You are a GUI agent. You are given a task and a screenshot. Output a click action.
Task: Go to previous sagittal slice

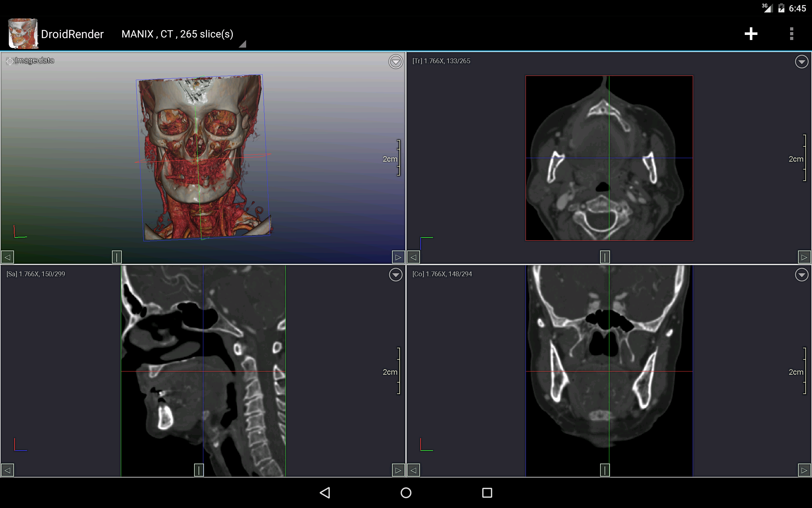coord(7,470)
